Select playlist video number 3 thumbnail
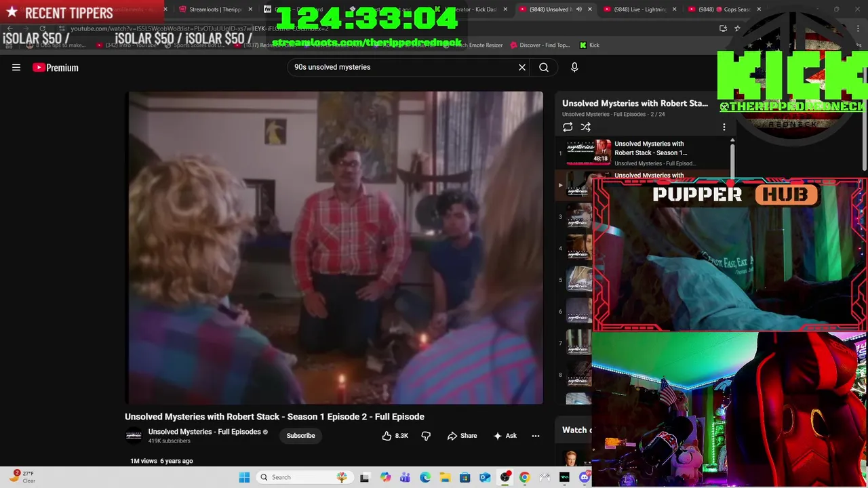Screen dimensions: 868x488 tap(578, 217)
